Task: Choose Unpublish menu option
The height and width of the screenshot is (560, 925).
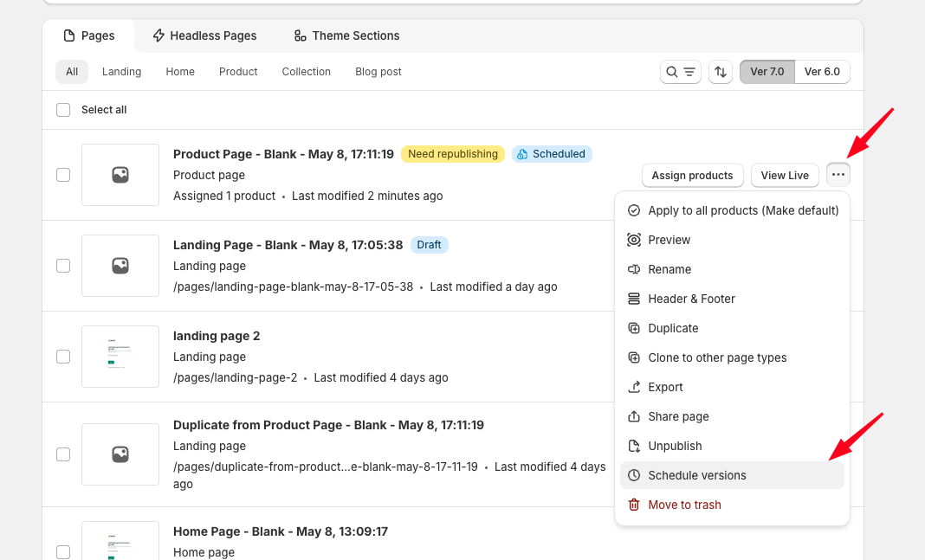Action: (x=732, y=447)
